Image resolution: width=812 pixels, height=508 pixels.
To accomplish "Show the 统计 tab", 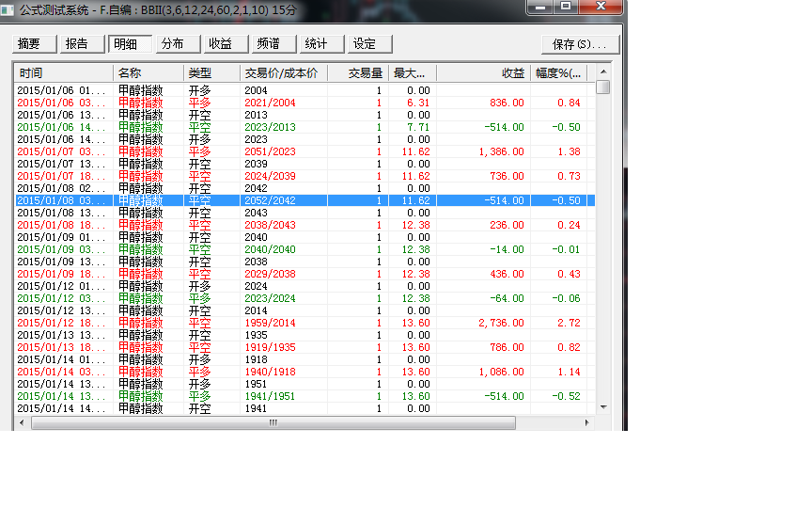I will pos(321,44).
